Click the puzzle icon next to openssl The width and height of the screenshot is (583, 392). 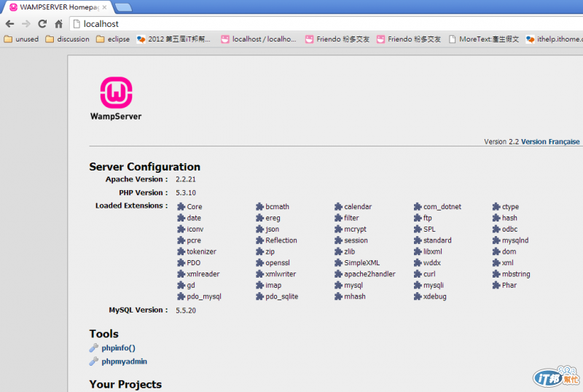[x=259, y=262]
